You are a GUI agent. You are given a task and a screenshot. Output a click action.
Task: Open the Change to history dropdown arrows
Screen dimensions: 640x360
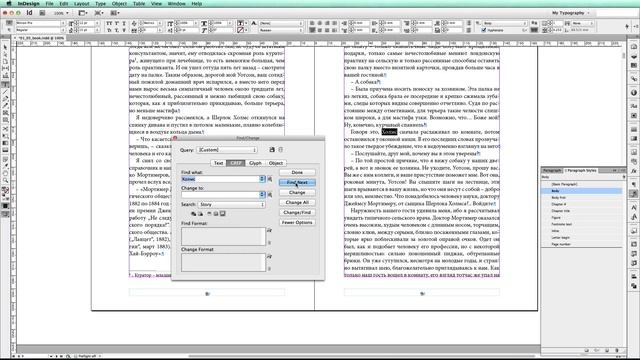262,195
